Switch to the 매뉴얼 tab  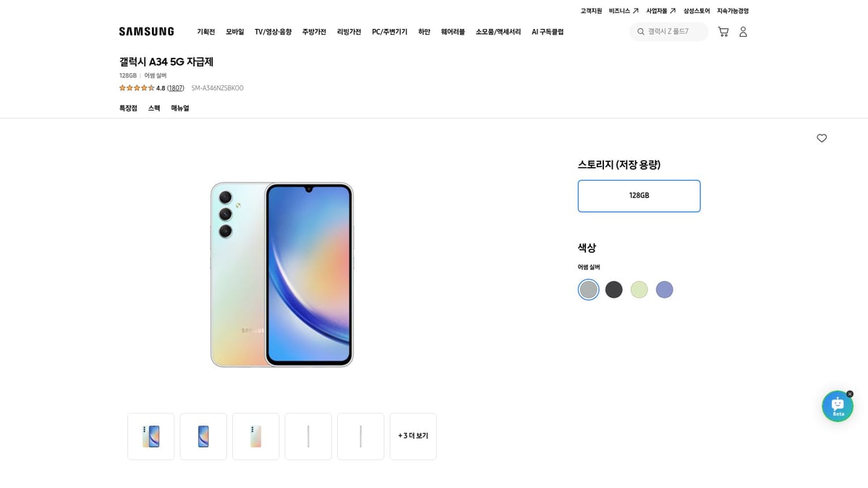tap(180, 108)
